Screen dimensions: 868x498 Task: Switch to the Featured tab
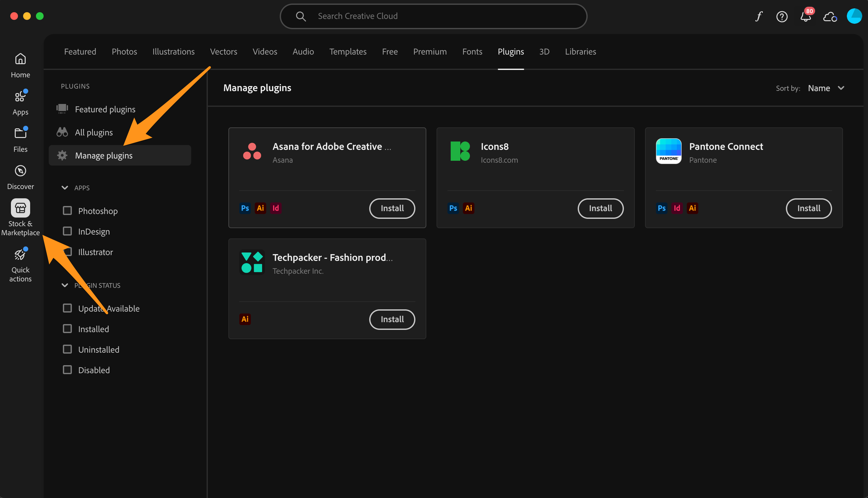(x=80, y=52)
